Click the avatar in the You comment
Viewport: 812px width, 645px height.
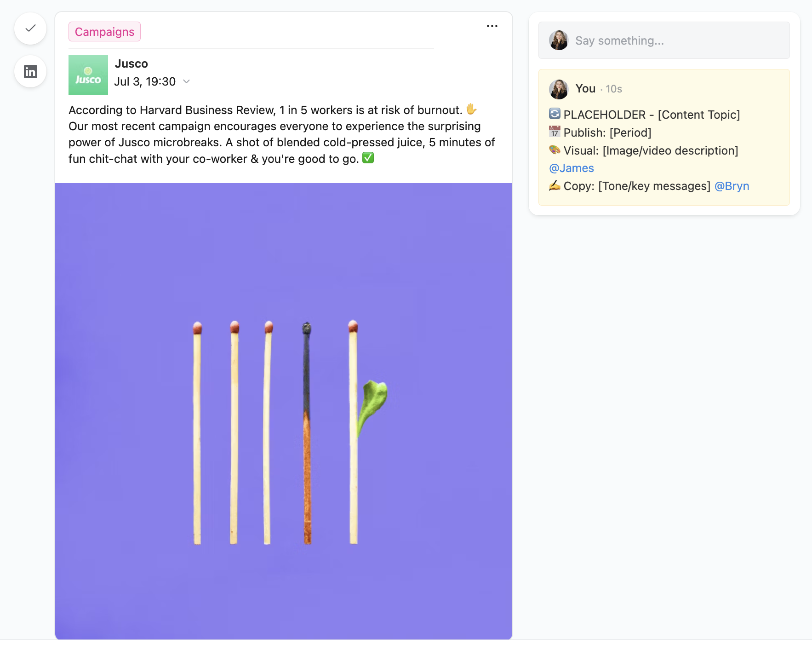(x=559, y=89)
